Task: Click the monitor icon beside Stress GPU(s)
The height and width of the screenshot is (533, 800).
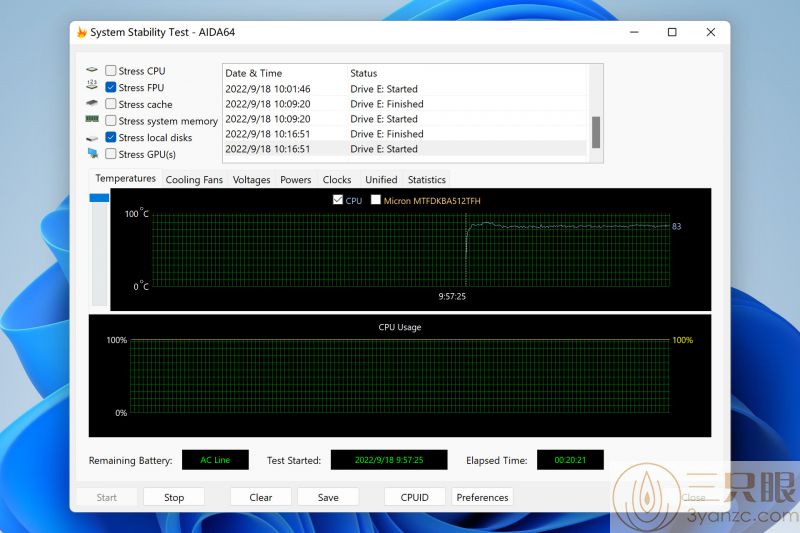Action: tap(93, 153)
